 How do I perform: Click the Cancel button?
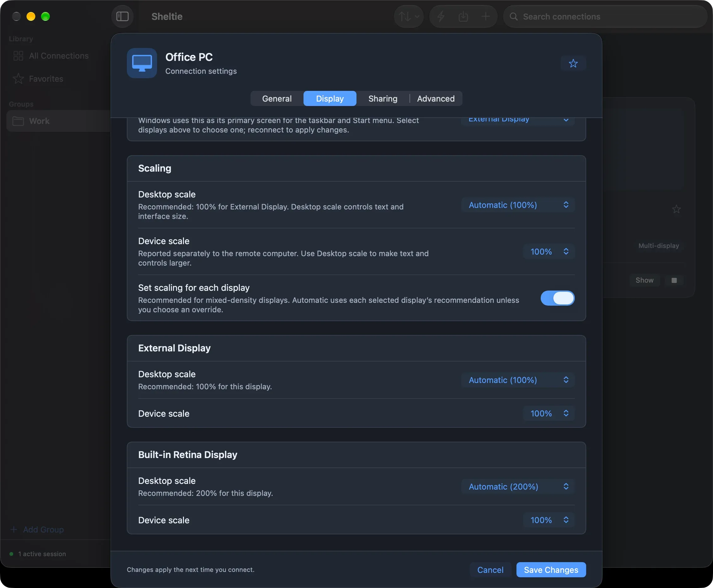coord(490,570)
